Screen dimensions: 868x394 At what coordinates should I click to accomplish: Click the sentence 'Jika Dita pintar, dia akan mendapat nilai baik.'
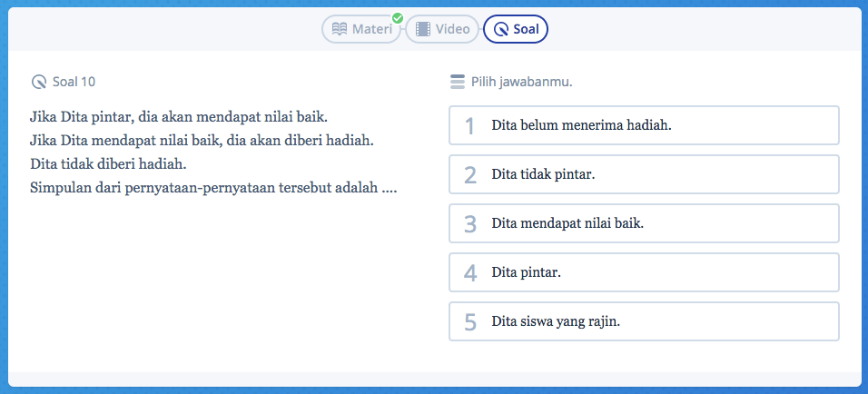178,117
